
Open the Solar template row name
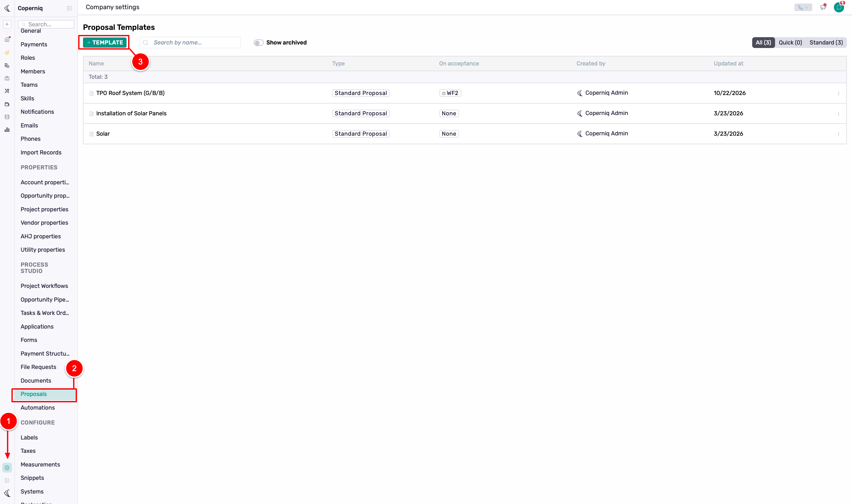click(103, 134)
